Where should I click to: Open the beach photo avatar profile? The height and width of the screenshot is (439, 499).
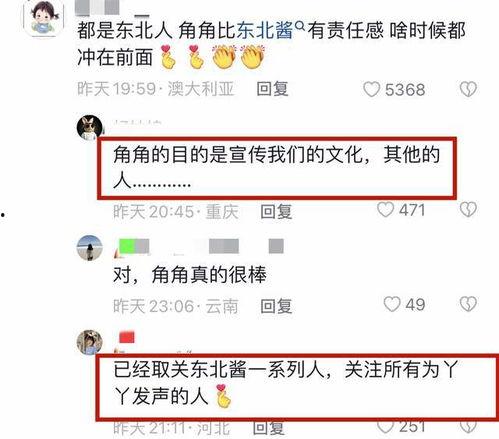pyautogui.click(x=89, y=248)
